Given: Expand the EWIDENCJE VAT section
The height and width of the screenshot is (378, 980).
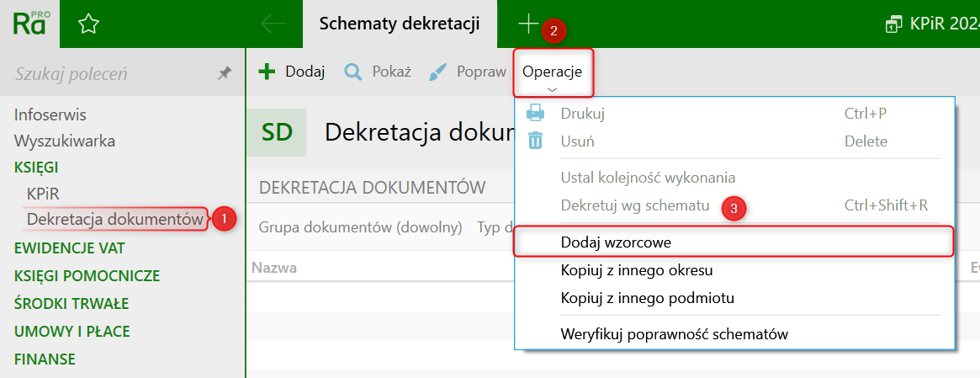Looking at the screenshot, I should point(69,248).
